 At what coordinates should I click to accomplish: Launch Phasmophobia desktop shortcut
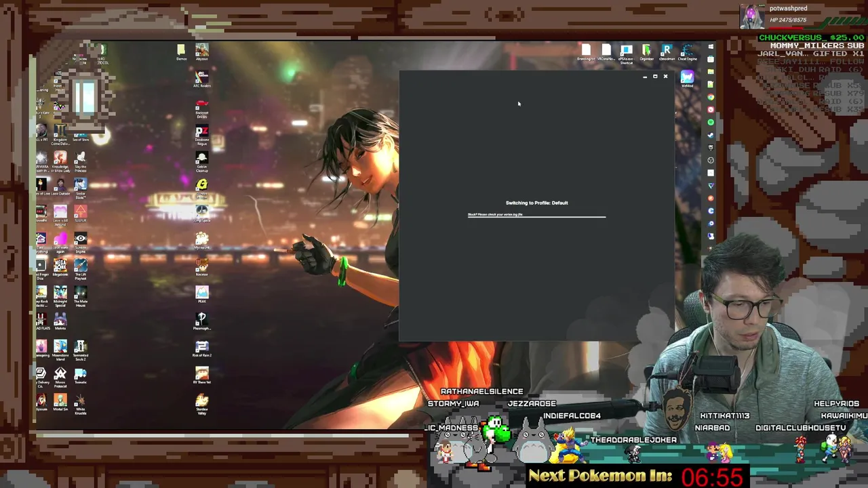click(201, 321)
